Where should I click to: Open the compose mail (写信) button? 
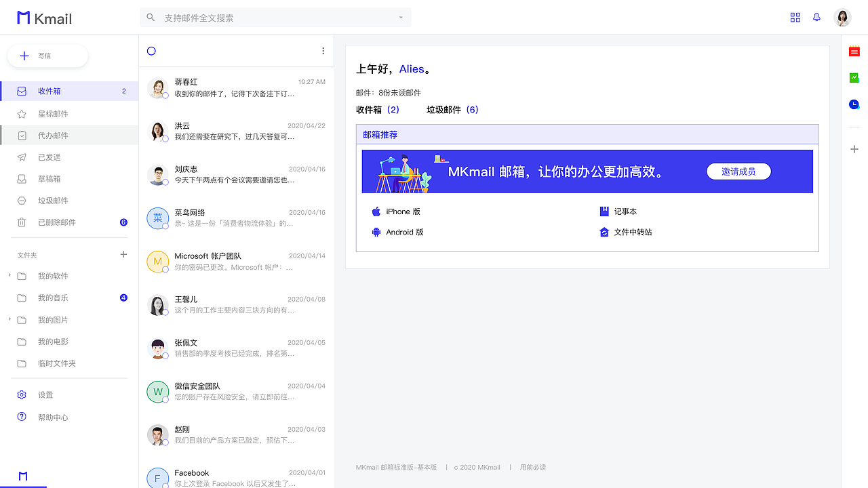[x=47, y=56]
